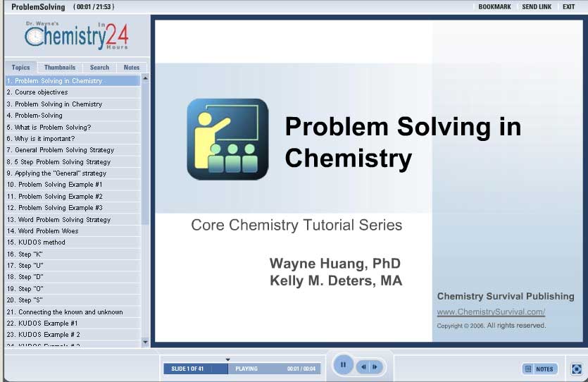This screenshot has width=588, height=382.
Task: Switch to the Thumbnails tab
Action: click(x=60, y=68)
